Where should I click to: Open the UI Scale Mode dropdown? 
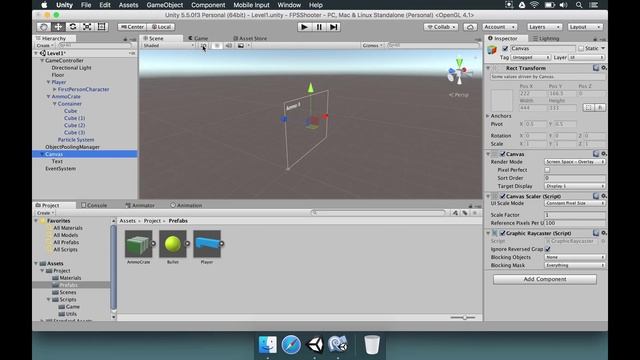click(575, 203)
